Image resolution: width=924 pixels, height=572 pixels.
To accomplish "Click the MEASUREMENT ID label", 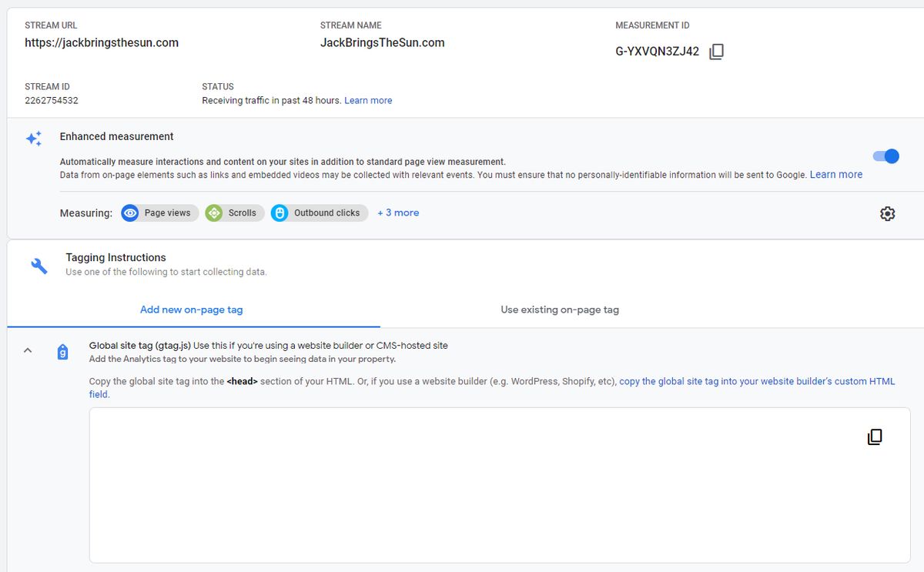I will point(653,26).
